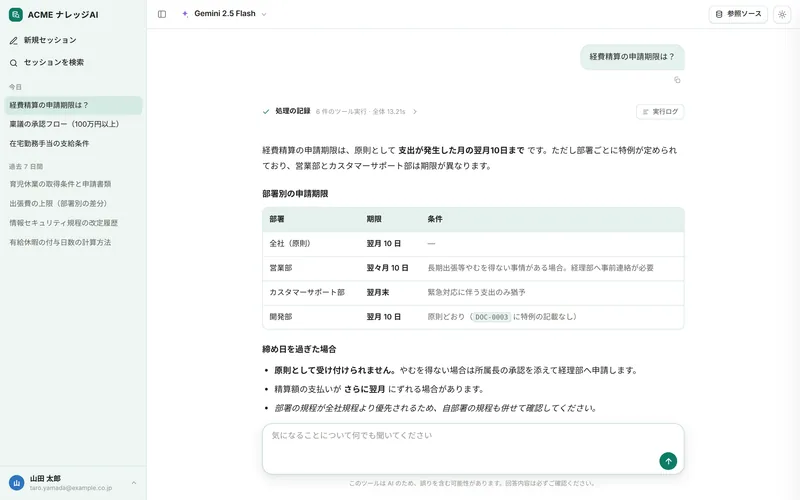Open session 稟議の承認フロー（100万円以上）
Screen dimensions: 800x500
73,124
